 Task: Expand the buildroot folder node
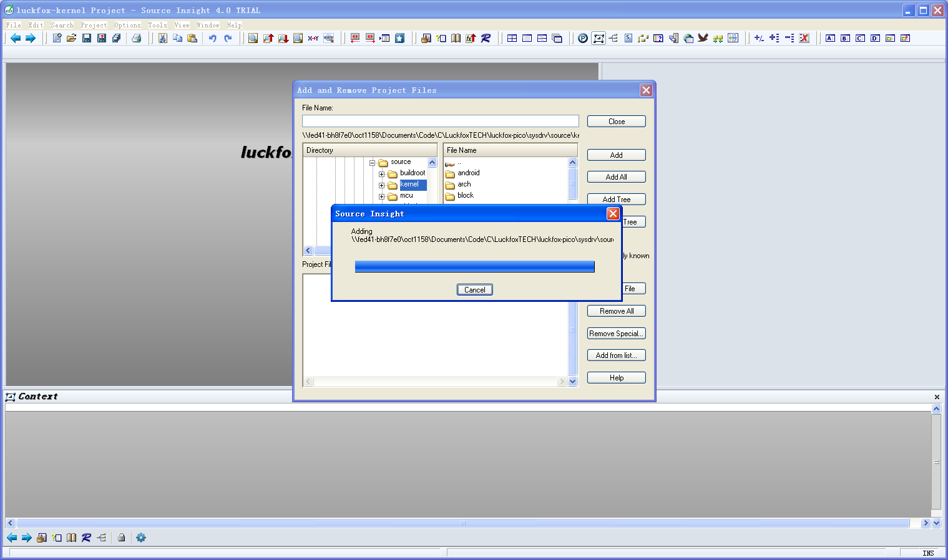tap(382, 174)
